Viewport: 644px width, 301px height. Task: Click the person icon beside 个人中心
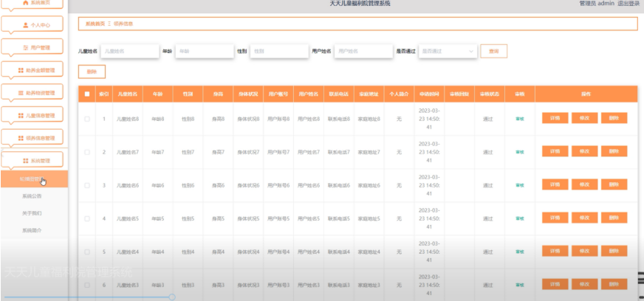click(x=25, y=25)
